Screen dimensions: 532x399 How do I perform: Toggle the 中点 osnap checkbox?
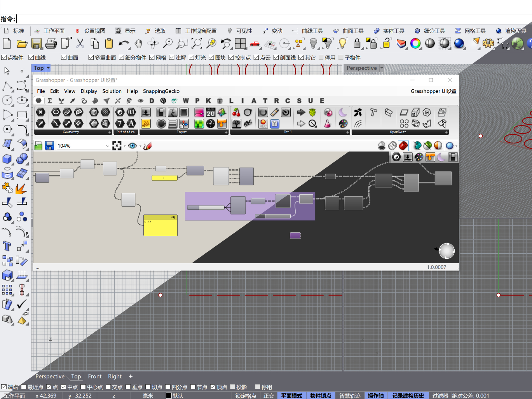63,387
